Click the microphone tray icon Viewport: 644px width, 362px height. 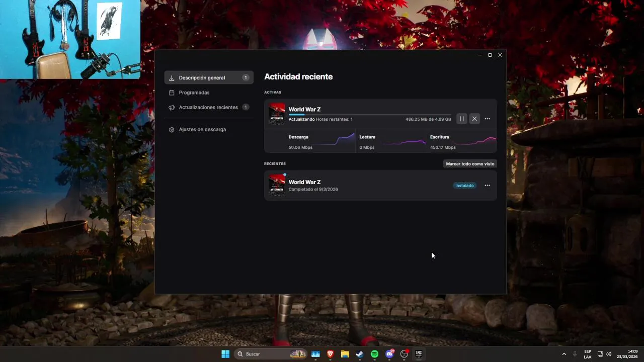[x=575, y=354]
